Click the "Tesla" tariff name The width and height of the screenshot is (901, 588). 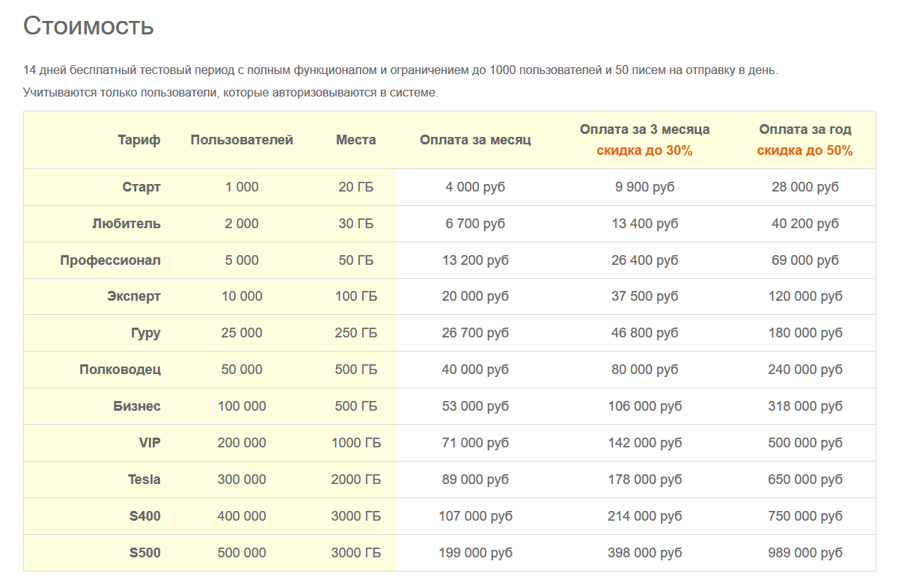pos(144,480)
